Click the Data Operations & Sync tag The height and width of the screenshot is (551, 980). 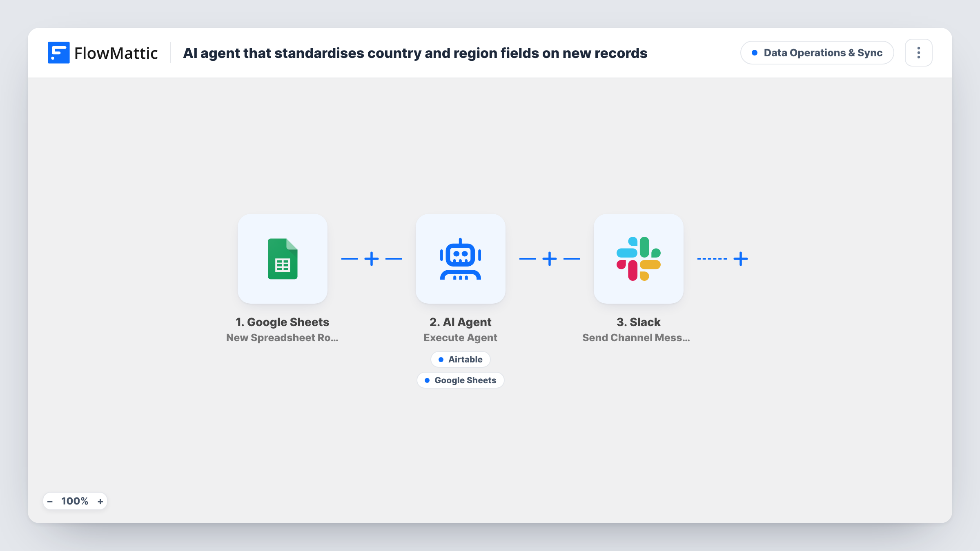click(817, 53)
